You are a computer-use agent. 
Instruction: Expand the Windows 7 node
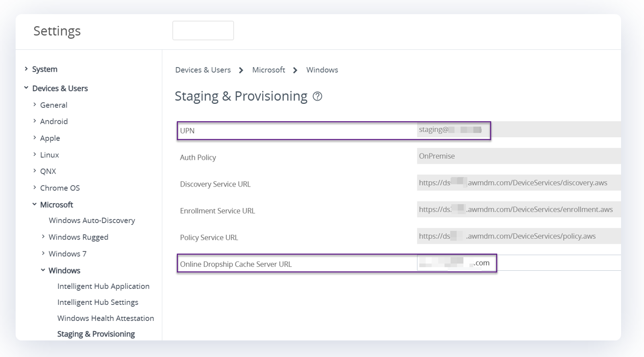(x=43, y=254)
